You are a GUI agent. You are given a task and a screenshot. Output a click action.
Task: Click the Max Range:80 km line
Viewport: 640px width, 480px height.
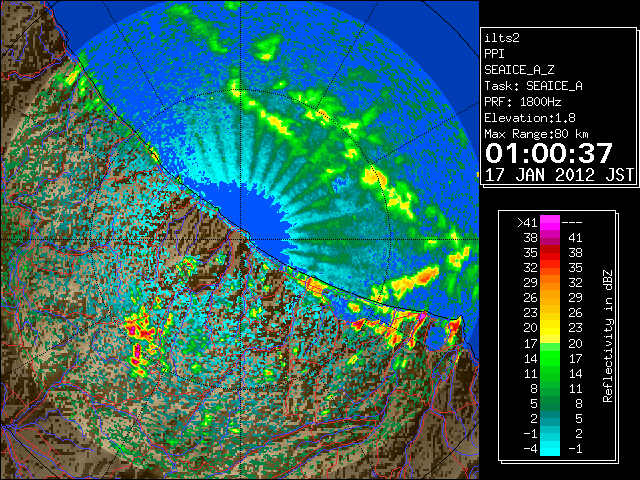[x=536, y=134]
